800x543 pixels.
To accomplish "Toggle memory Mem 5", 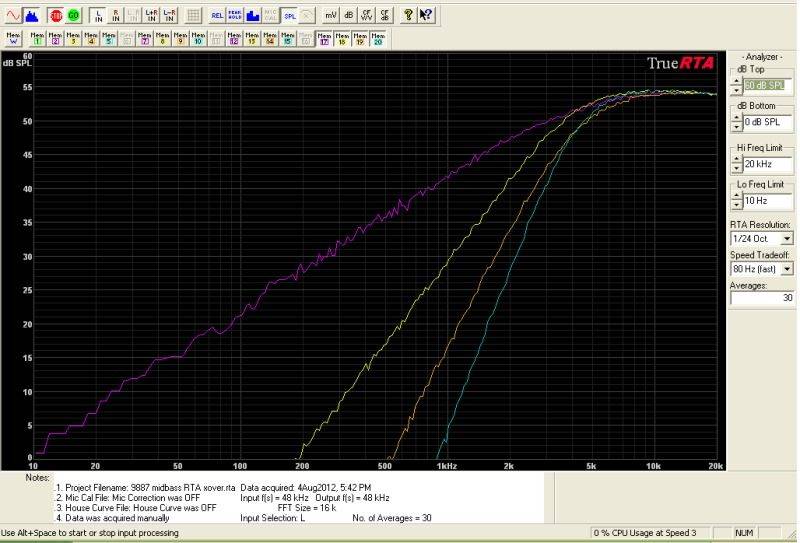I will (x=109, y=38).
